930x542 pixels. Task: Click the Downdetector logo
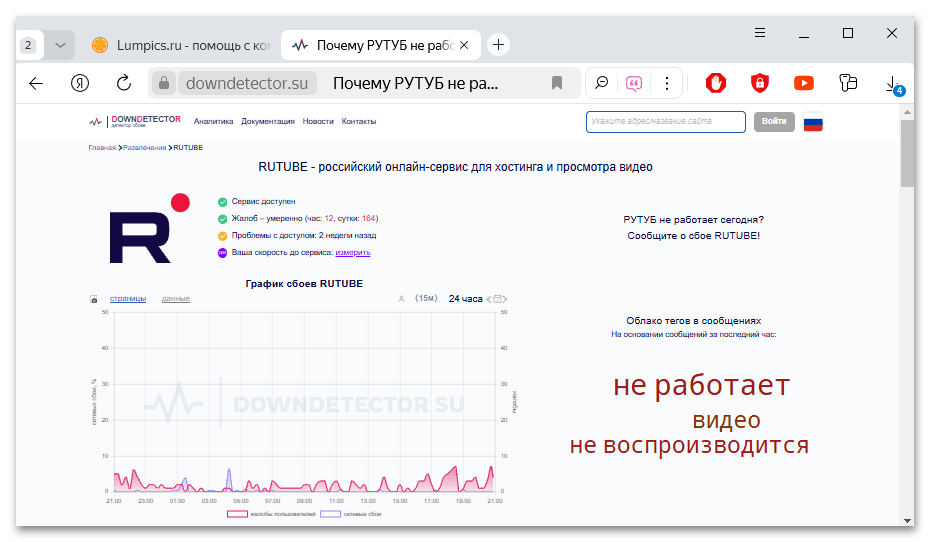coord(135,121)
